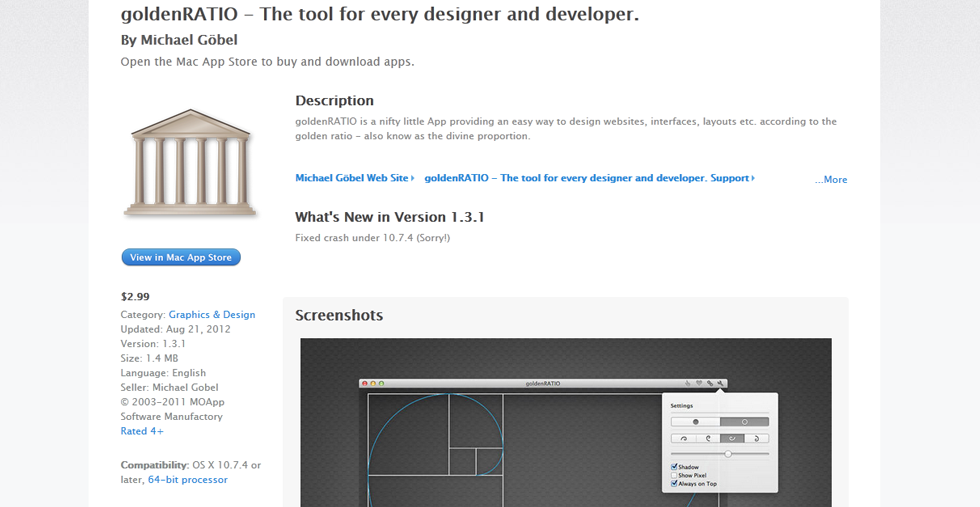Click the Settings popup slider handle
Viewport: 980px width, 507px height.
728,454
